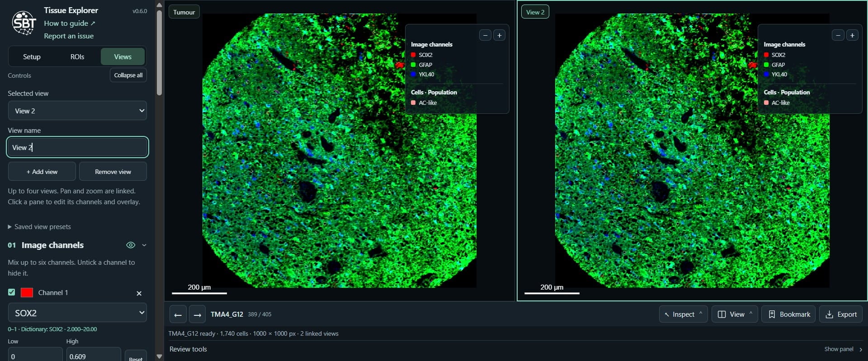Click sidebar scrollbar down arrow
Viewport: 868px width, 361px height.
point(159,356)
